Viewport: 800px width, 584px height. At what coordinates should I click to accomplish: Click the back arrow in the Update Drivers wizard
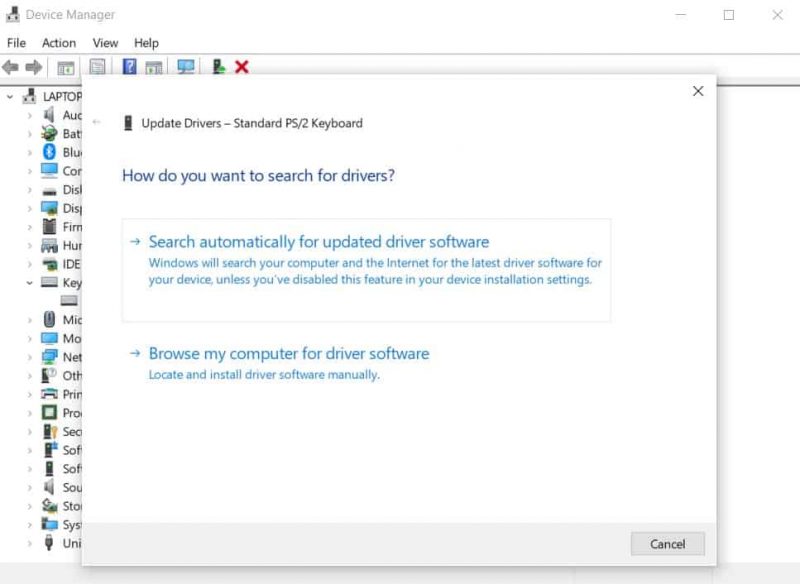coord(96,120)
